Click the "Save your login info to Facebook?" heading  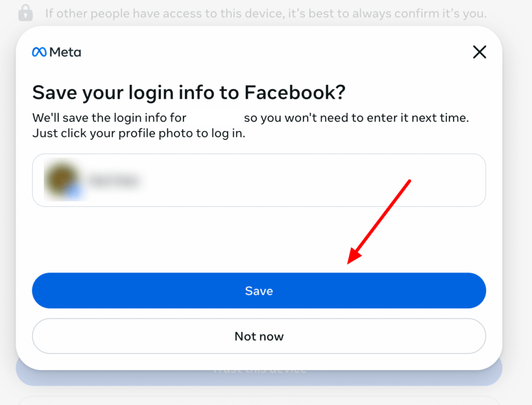click(x=189, y=93)
